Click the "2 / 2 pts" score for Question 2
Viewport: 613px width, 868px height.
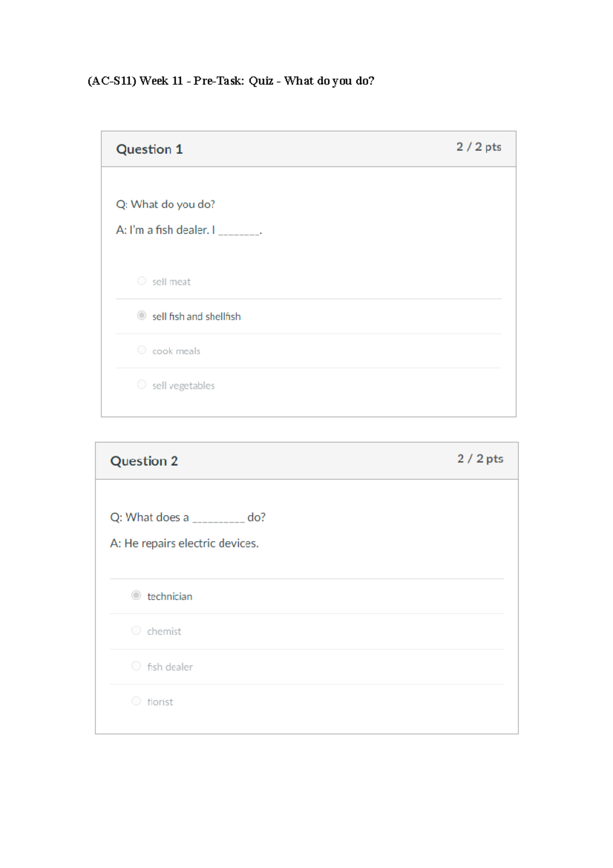click(481, 459)
